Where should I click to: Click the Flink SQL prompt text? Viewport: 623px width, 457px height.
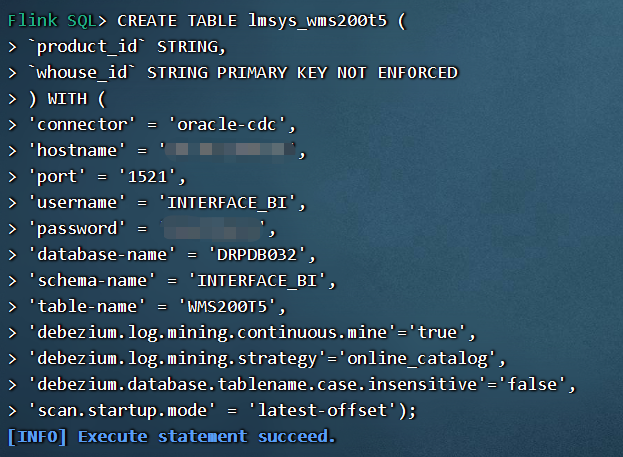[x=57, y=21]
